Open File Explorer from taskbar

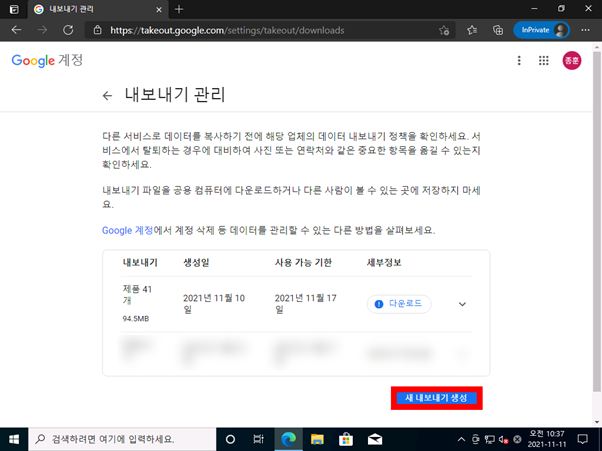pyautogui.click(x=317, y=439)
